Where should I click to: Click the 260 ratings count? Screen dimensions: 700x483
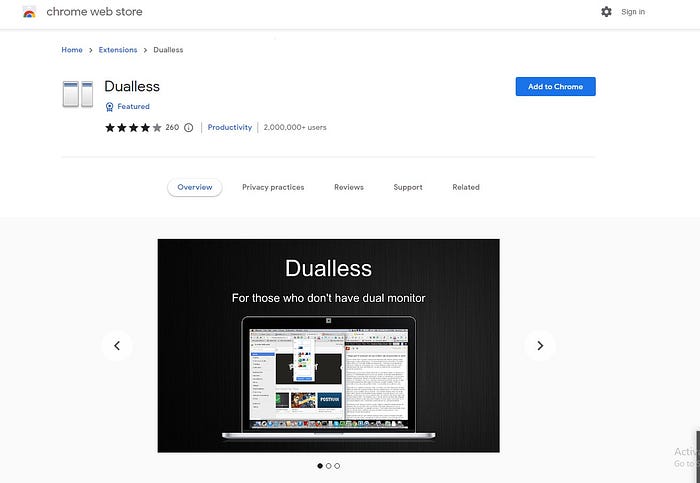tap(172, 128)
